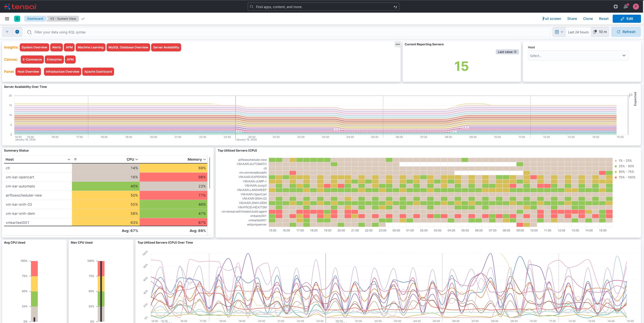Screen dimensions: 644x323
Task: Select the cm-kar-automato host row
Action: tap(105, 186)
